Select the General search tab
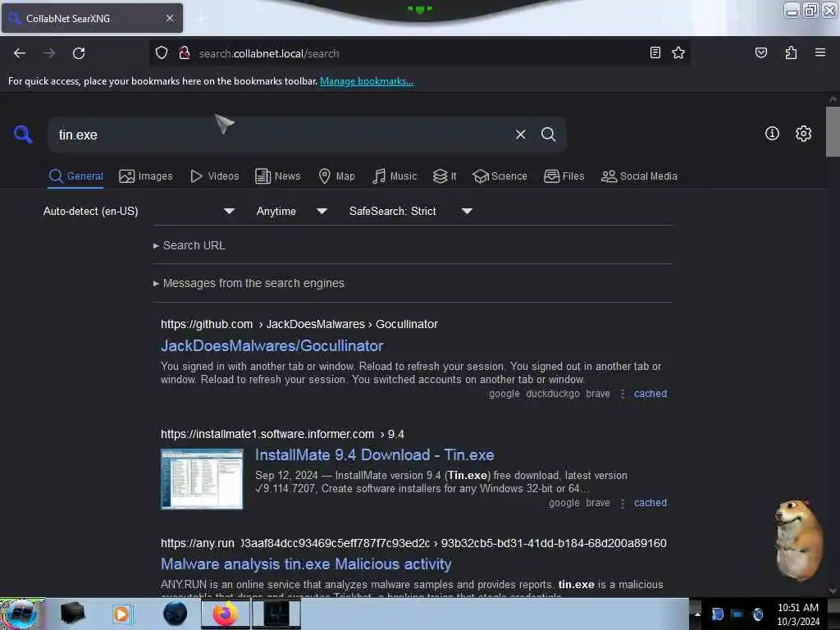The width and height of the screenshot is (840, 630). pyautogui.click(x=75, y=176)
